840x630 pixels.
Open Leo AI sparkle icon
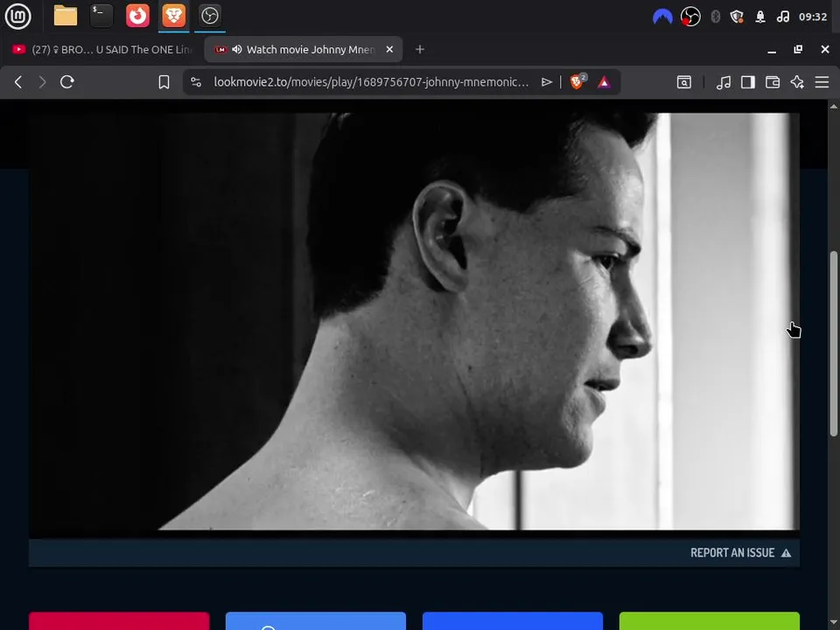tap(797, 82)
